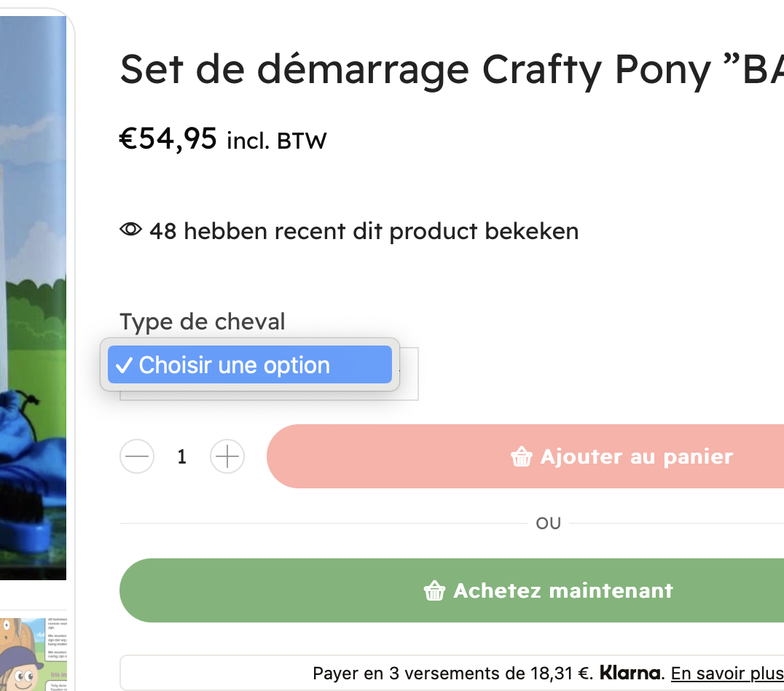
Task: Click '48 hebben recent dit product bekeken' text
Action: [x=364, y=231]
